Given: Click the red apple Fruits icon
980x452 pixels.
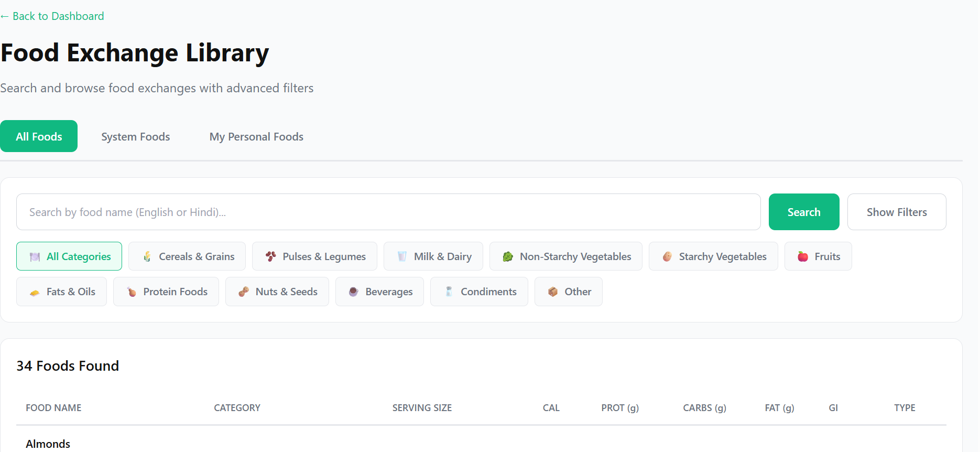Looking at the screenshot, I should point(803,256).
